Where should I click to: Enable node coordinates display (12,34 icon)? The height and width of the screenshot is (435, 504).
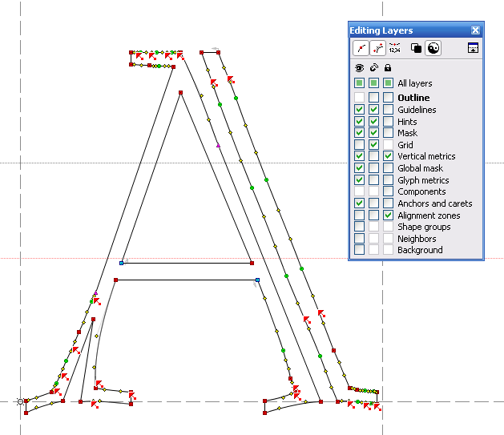[x=394, y=48]
